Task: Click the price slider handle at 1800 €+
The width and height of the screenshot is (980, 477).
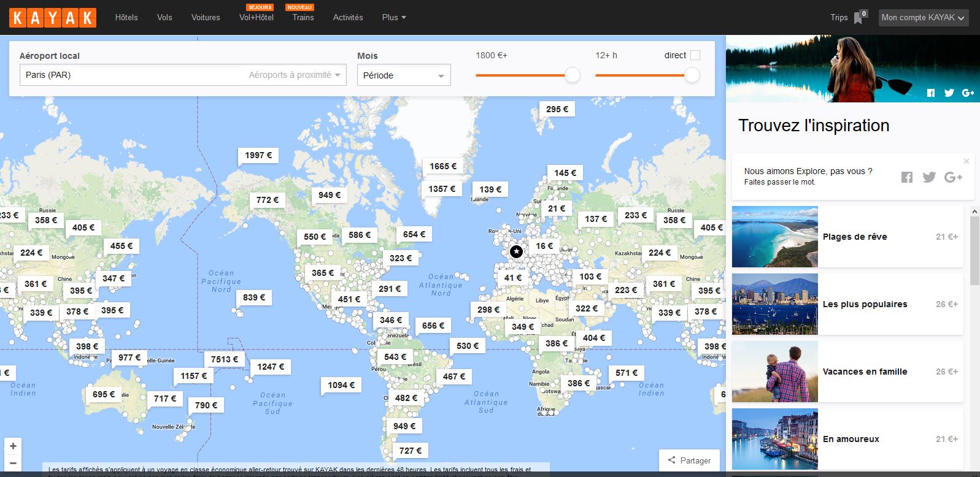Action: 572,75
